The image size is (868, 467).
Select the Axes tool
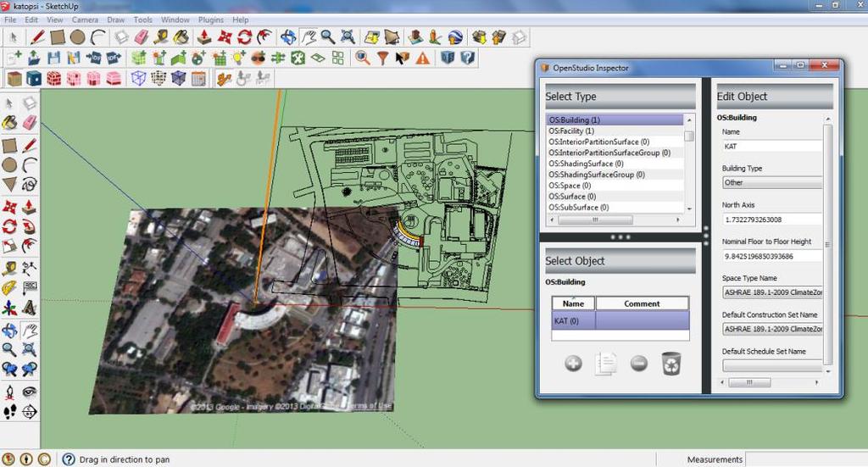[x=9, y=309]
